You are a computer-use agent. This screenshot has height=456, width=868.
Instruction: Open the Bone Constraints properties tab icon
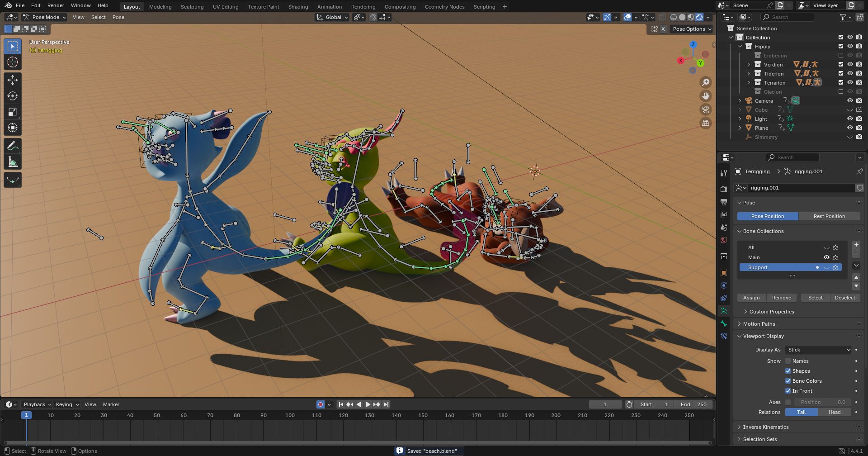click(724, 336)
